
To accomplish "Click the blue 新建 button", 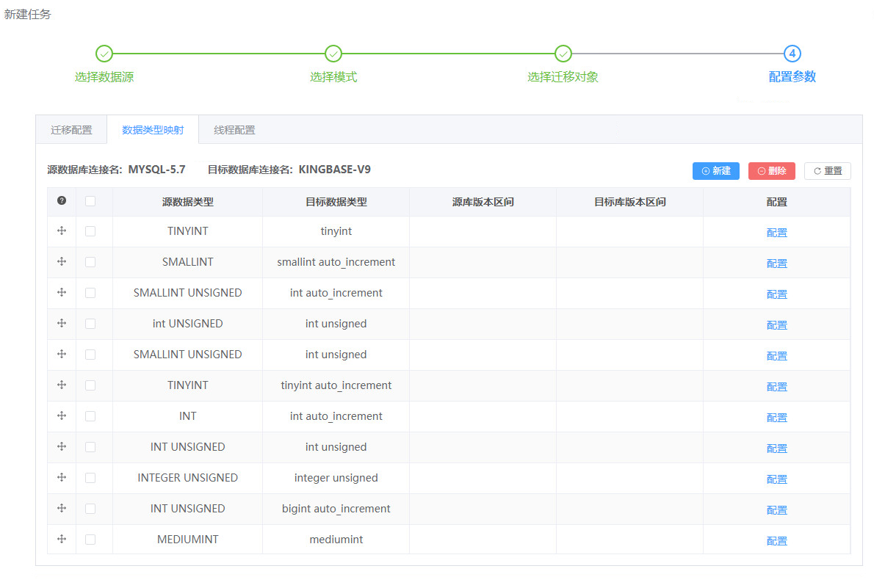I will [x=715, y=171].
